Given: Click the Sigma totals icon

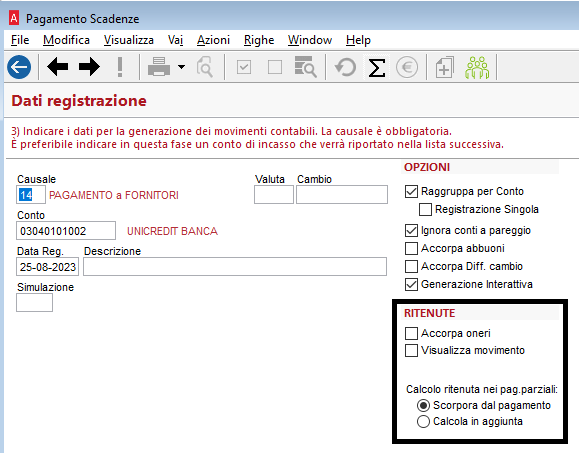Looking at the screenshot, I should click(x=377, y=68).
